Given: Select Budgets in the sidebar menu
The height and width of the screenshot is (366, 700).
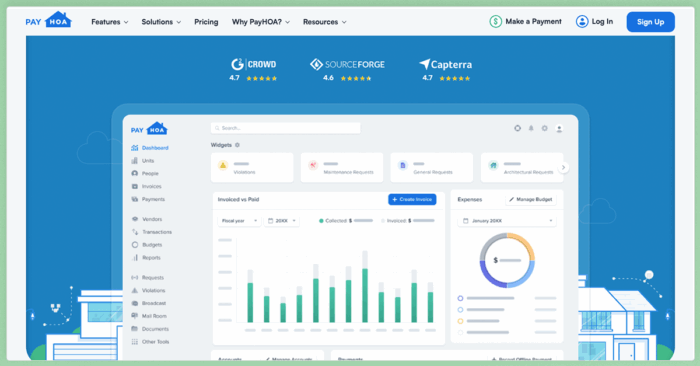Looking at the screenshot, I should pyautogui.click(x=147, y=245).
